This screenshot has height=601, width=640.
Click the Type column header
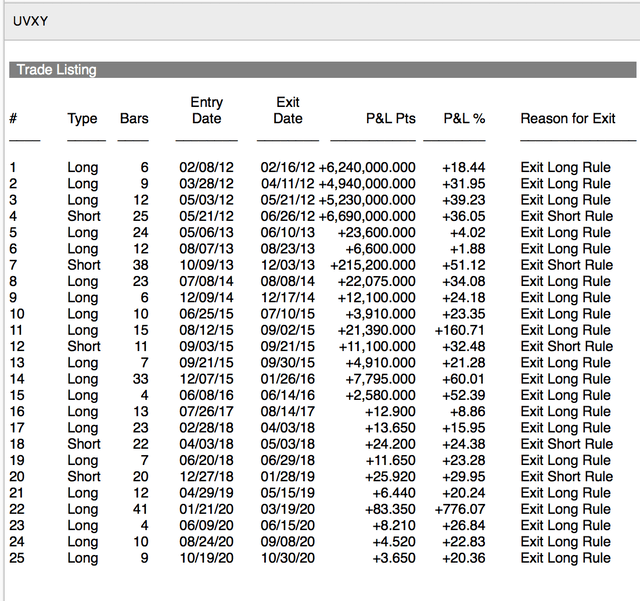coord(82,119)
